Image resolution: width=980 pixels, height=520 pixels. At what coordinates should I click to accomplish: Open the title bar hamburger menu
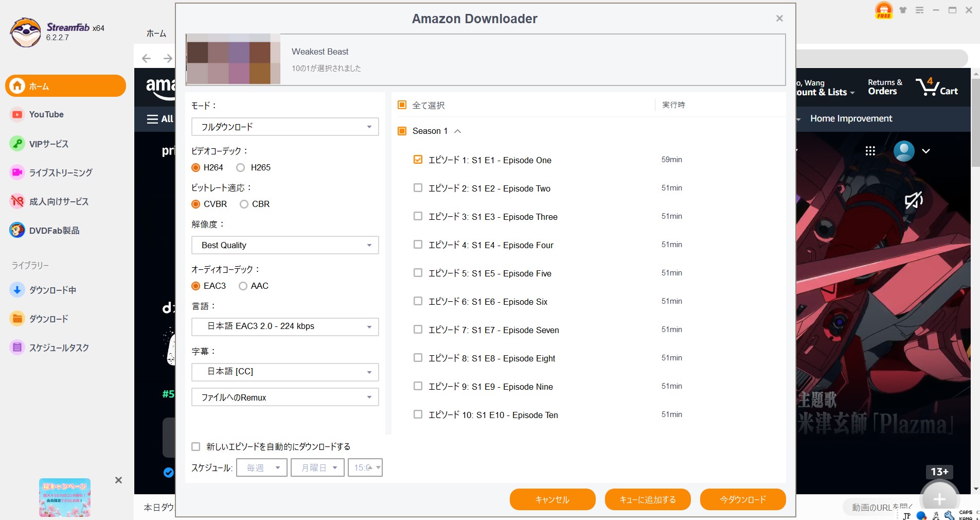coord(919,10)
